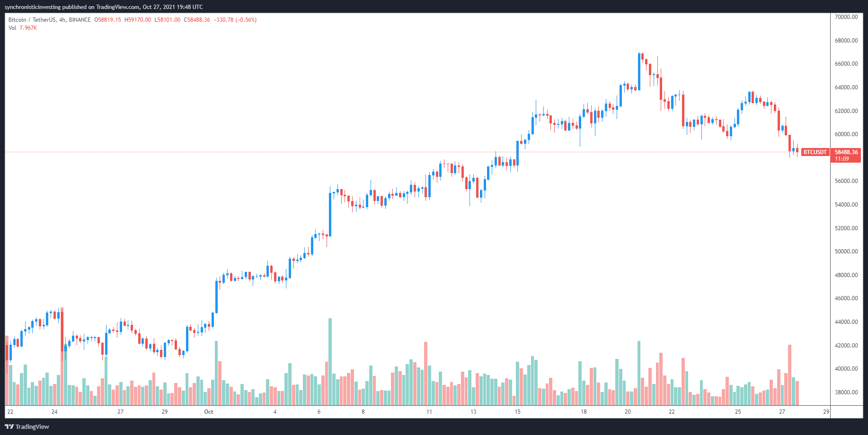Click the Oct date marker on time axis
This screenshot has height=435, width=868.
pos(209,412)
